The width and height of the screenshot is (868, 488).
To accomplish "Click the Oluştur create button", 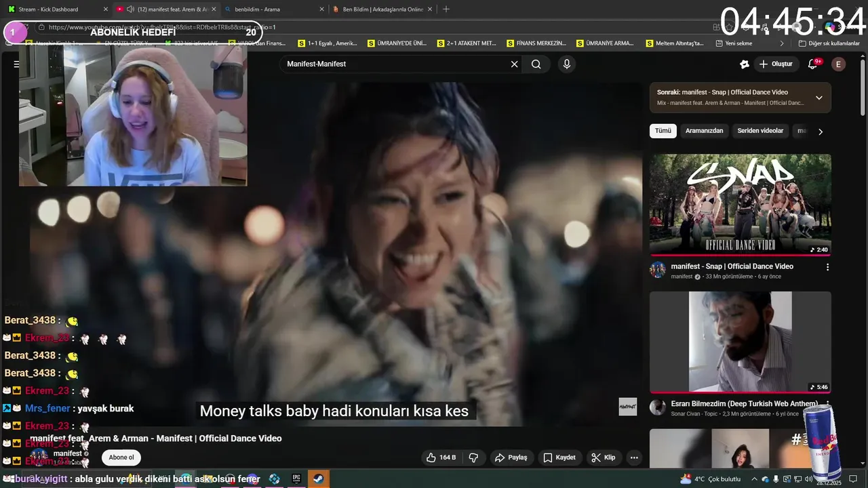I will [776, 64].
